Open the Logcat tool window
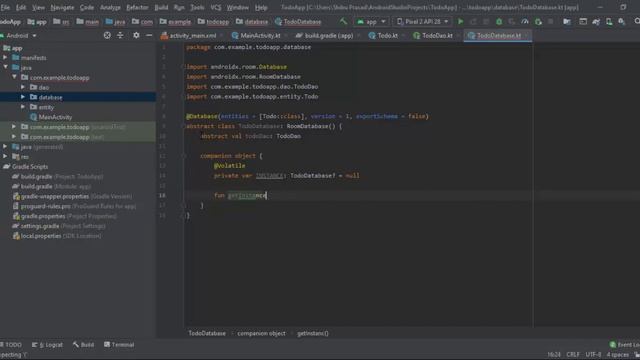640x360 pixels. point(47,344)
